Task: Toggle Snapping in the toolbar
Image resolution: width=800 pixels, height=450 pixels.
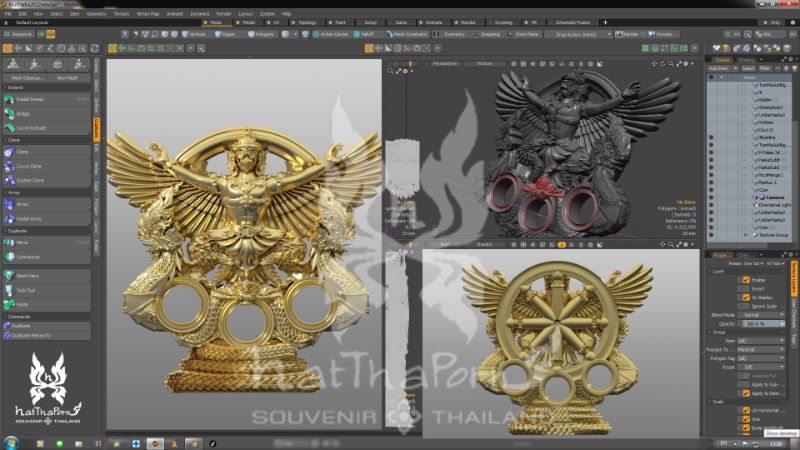Action: [x=487, y=34]
